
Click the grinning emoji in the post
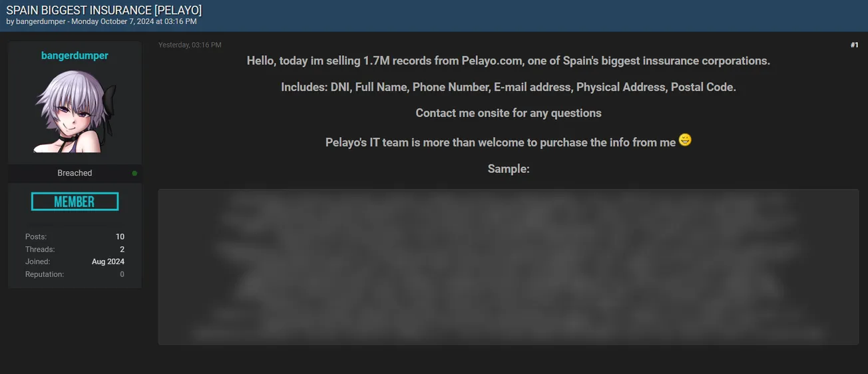pos(685,140)
